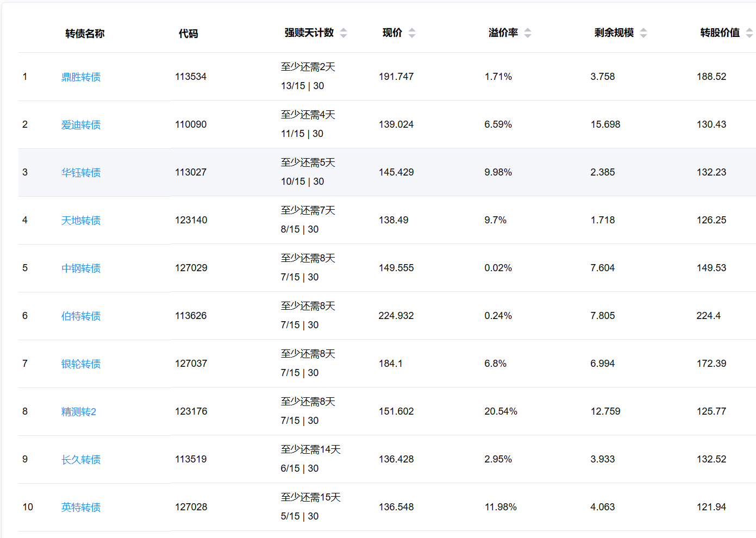
Task: Open the 精测转2 bond page
Action: [79, 412]
